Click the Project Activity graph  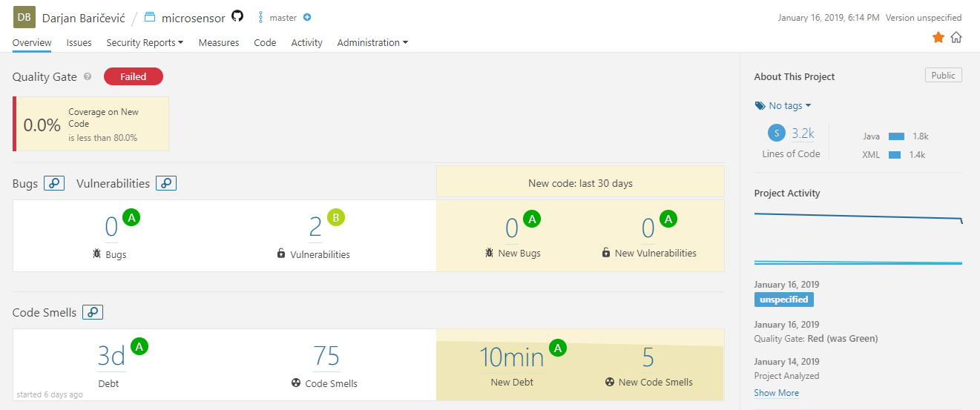858,237
